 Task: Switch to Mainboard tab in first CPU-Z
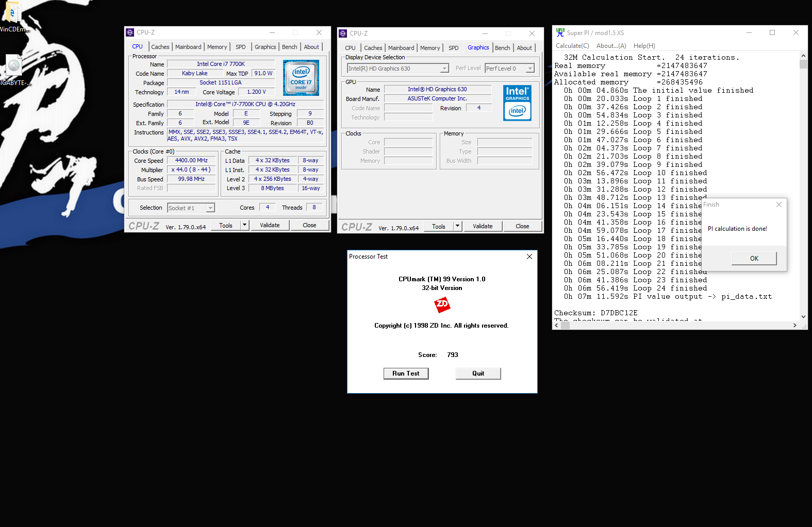(188, 47)
